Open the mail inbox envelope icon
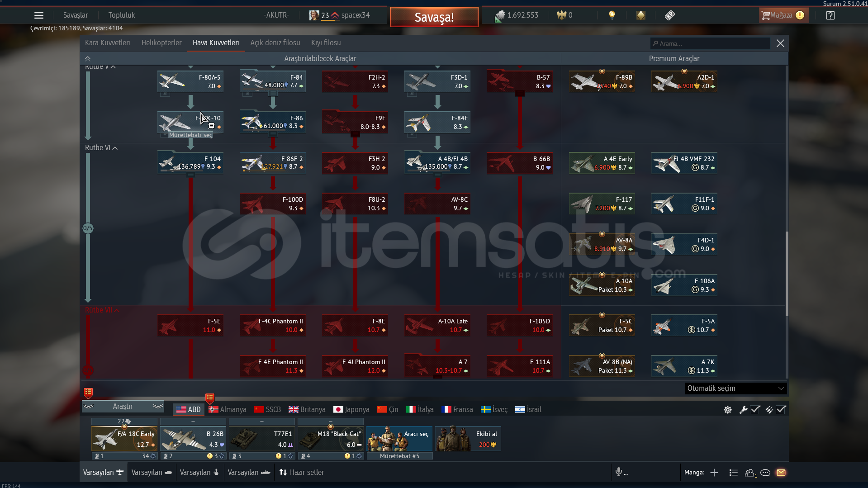The width and height of the screenshot is (868, 488). click(781, 473)
